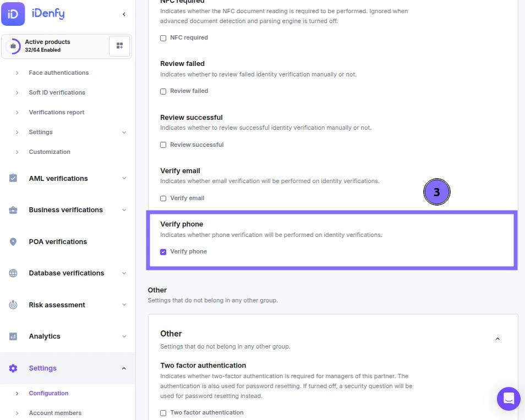Select AML verifications label in sidebar
Viewport: 525px width, 420px height.
[58, 178]
